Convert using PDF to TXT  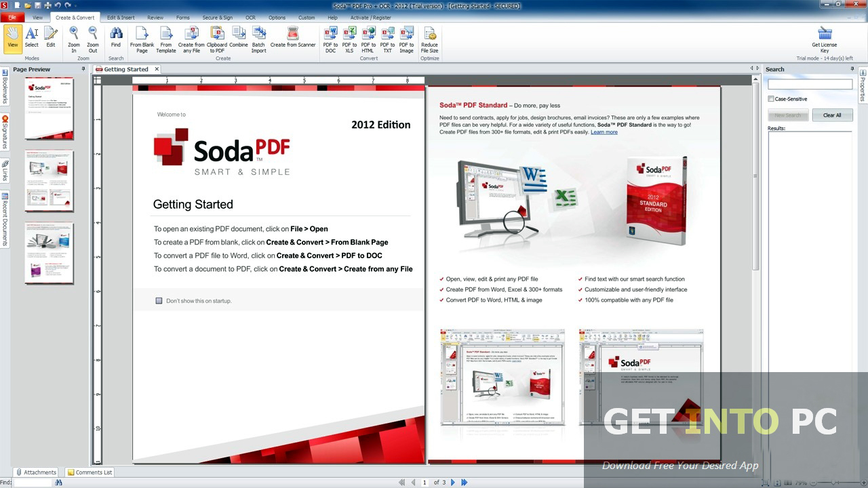click(x=387, y=39)
